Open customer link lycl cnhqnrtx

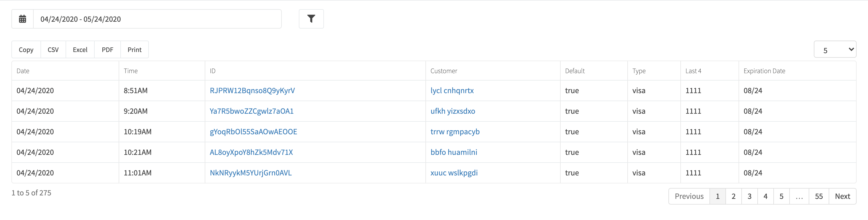[x=452, y=91]
